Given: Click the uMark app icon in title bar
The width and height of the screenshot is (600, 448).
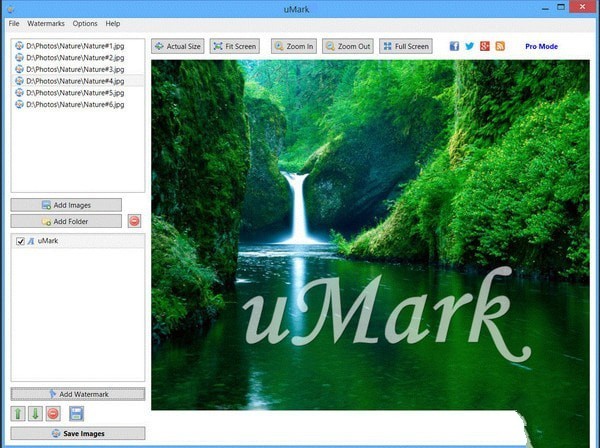Looking at the screenshot, I should pyautogui.click(x=10, y=9).
